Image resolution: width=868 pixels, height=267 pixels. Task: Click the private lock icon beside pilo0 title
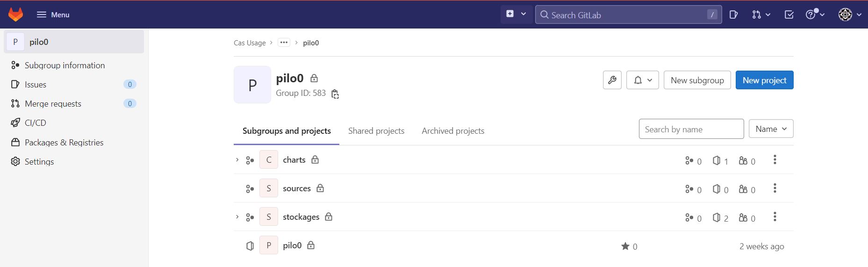tap(314, 78)
